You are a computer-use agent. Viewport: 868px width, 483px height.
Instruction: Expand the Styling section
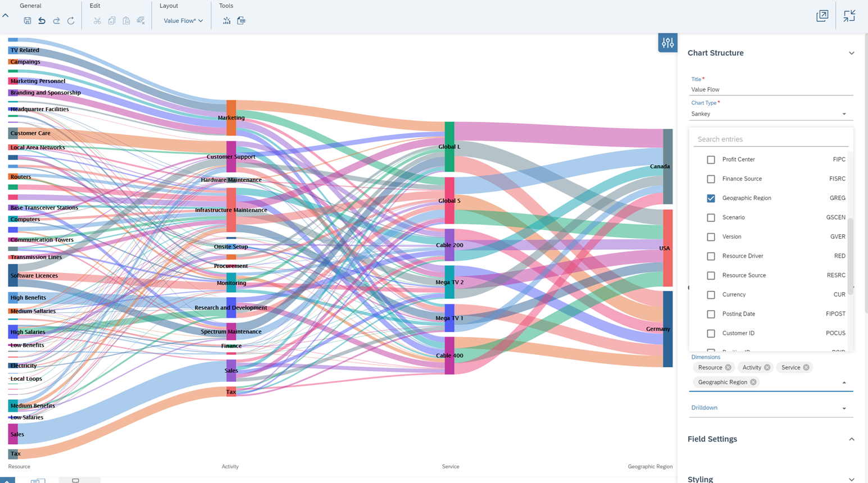[851, 479]
